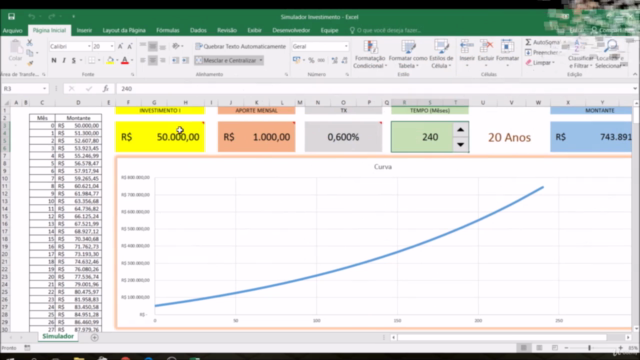
Task: Click the increase decimal places icon
Action: click(335, 60)
